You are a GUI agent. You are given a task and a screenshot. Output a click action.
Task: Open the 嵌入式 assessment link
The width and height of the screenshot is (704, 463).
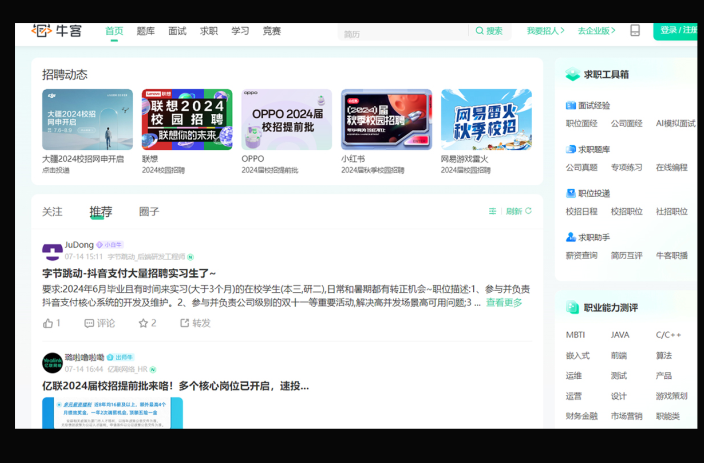pyautogui.click(x=578, y=356)
